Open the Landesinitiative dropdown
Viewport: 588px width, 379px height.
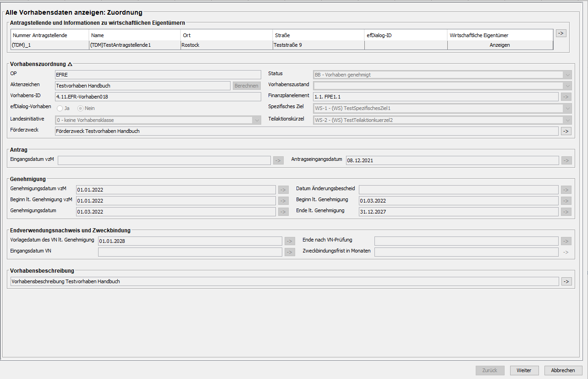tap(257, 120)
